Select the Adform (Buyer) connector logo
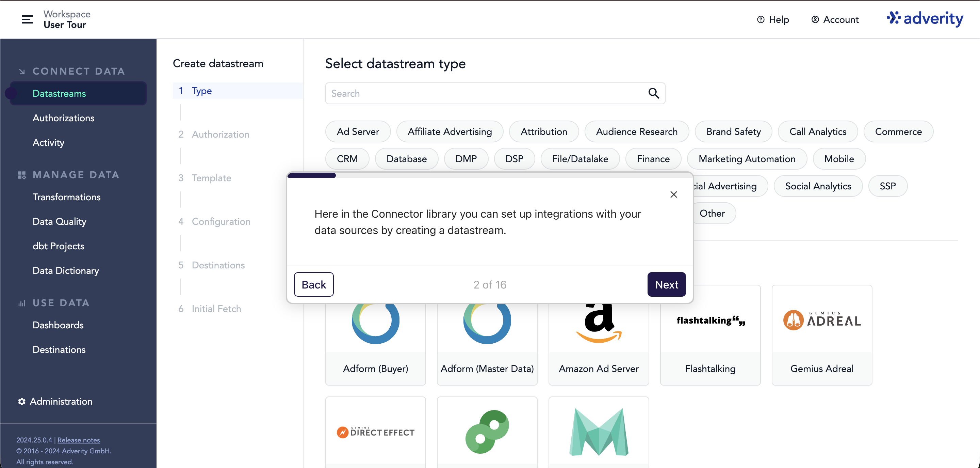This screenshot has height=468, width=980. click(375, 324)
